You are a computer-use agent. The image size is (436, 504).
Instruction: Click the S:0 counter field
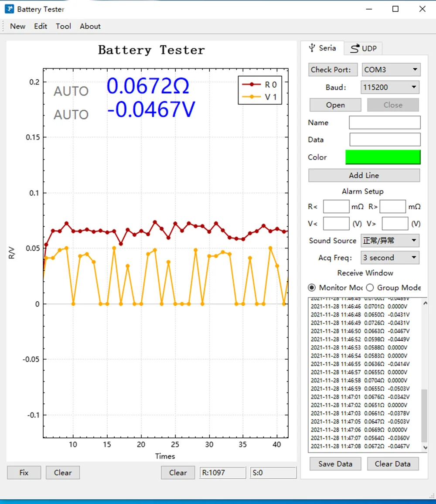click(x=273, y=473)
